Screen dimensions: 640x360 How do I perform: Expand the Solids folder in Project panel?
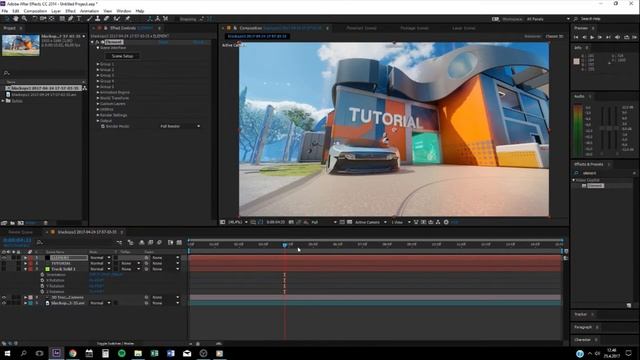(x=3, y=101)
